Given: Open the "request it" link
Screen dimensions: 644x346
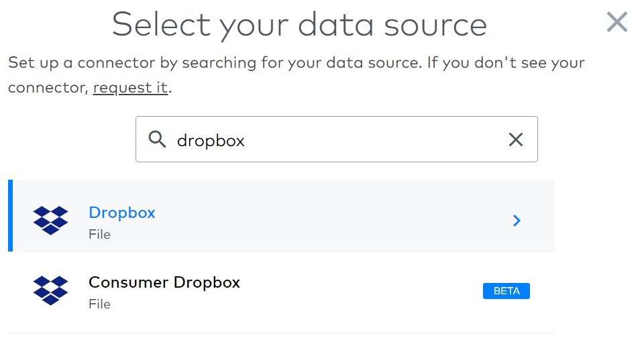Looking at the screenshot, I should [x=130, y=87].
